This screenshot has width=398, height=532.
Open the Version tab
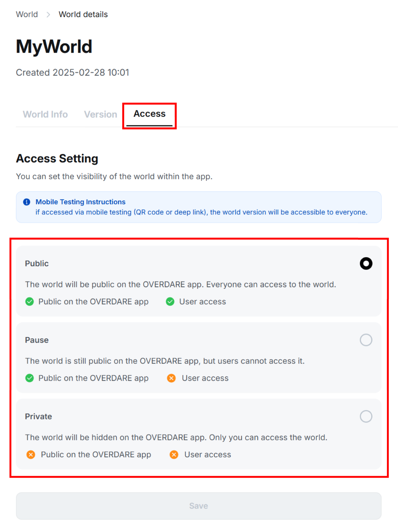pos(100,115)
